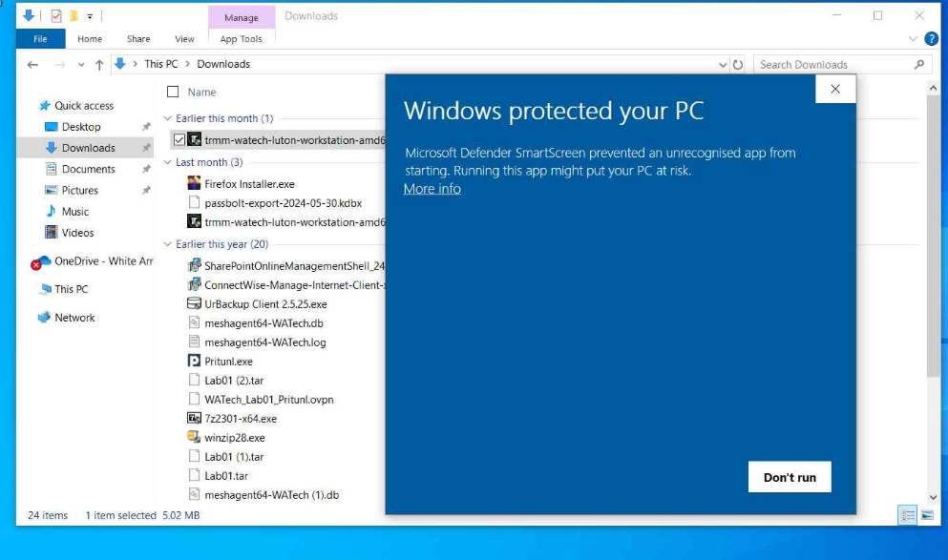Screen dimensions: 948x560
Task: Select Lab01 (1).tar file
Action: 234,457
